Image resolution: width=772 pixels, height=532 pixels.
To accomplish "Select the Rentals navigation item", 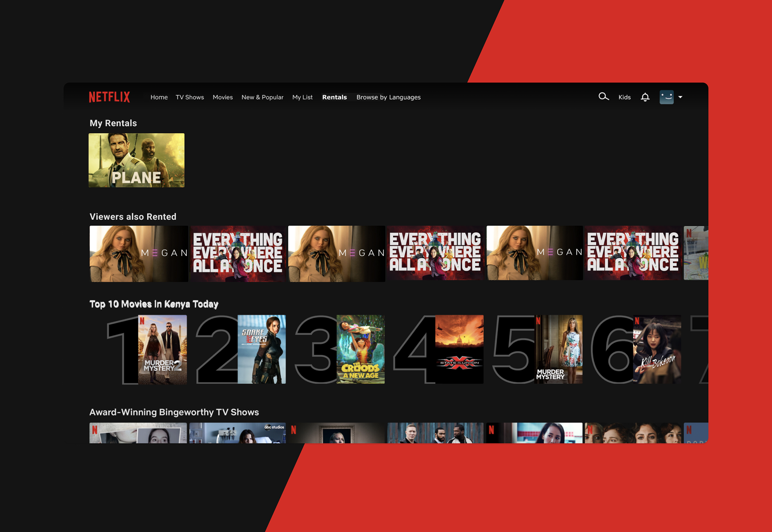I will (x=335, y=97).
